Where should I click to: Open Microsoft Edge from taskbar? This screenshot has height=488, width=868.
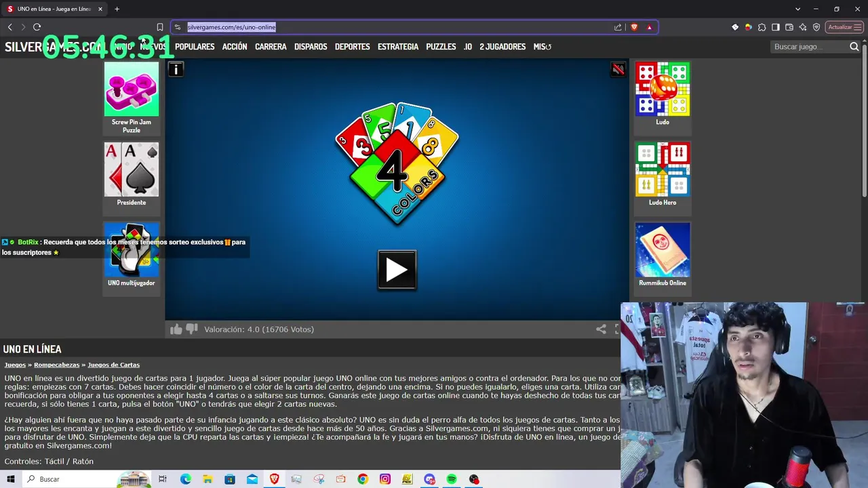pyautogui.click(x=185, y=479)
